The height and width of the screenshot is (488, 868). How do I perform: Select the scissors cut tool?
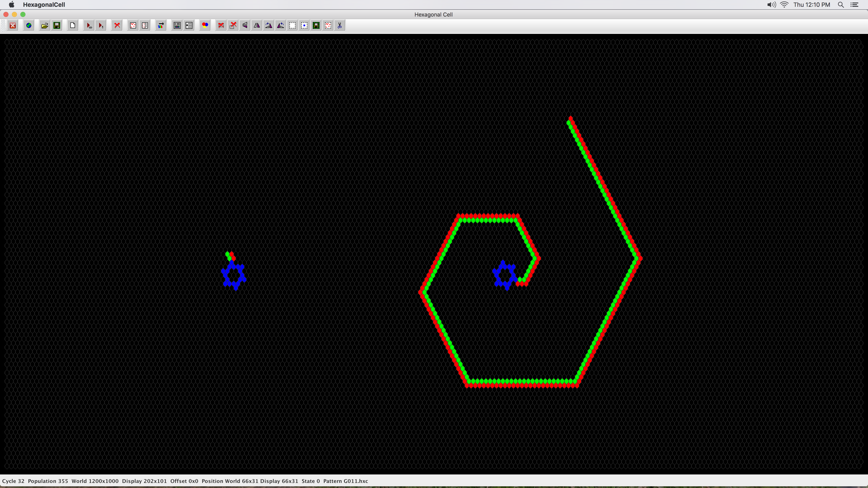(x=340, y=26)
